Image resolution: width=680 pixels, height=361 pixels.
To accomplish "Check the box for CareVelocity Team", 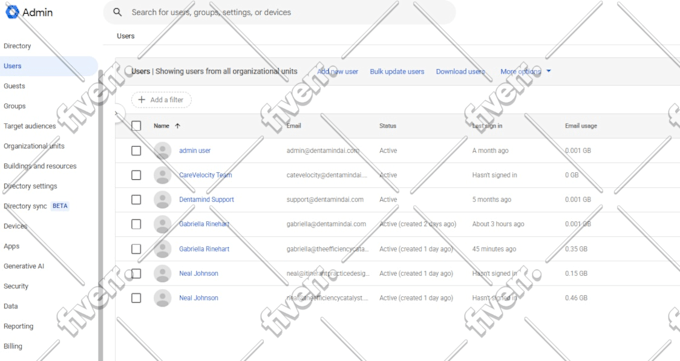I will tap(136, 175).
